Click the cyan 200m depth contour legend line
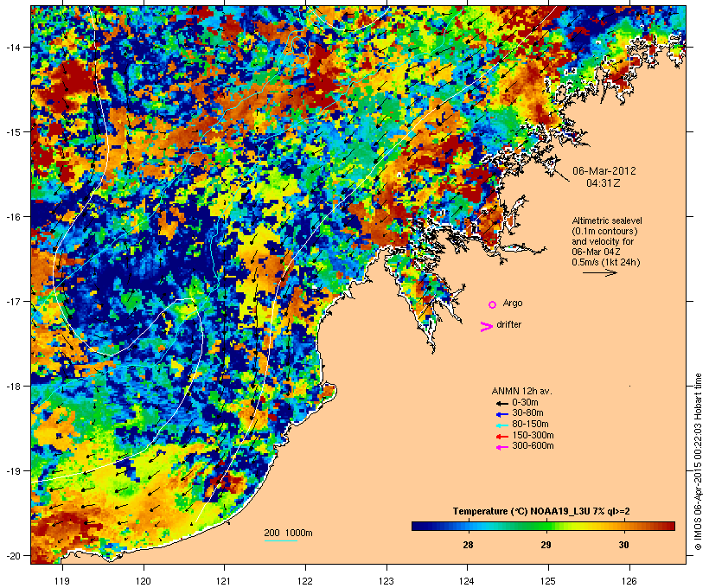Viewport: 709px width, 588px height. coord(281,541)
